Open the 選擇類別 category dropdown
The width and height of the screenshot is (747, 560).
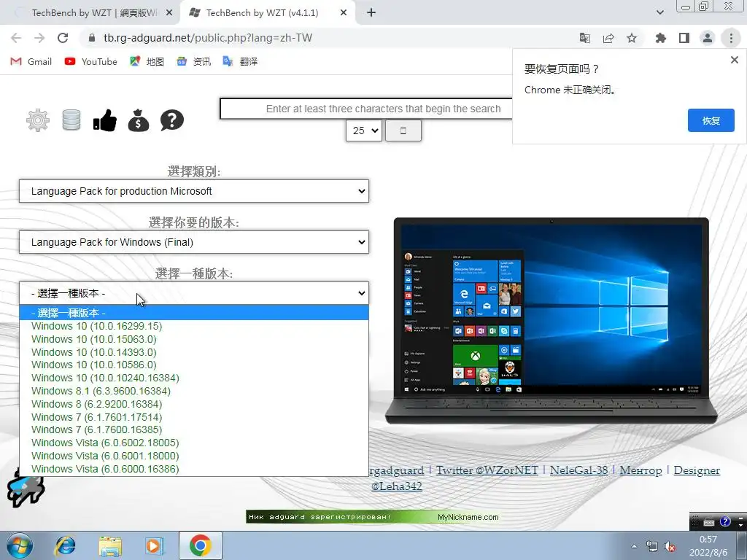pos(194,191)
